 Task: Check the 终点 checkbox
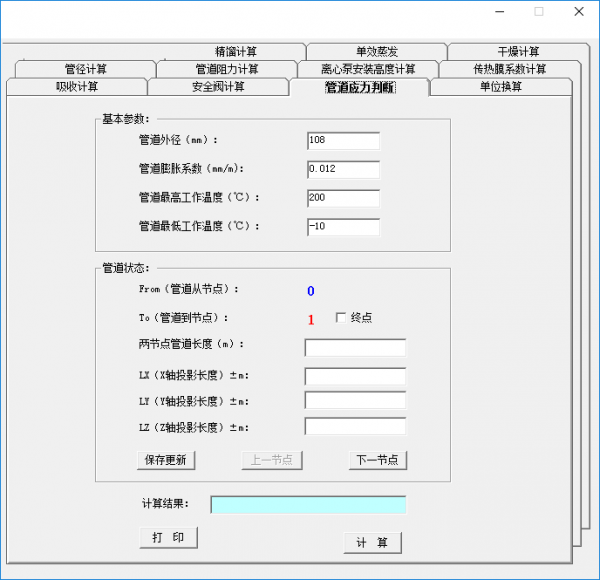[341, 318]
